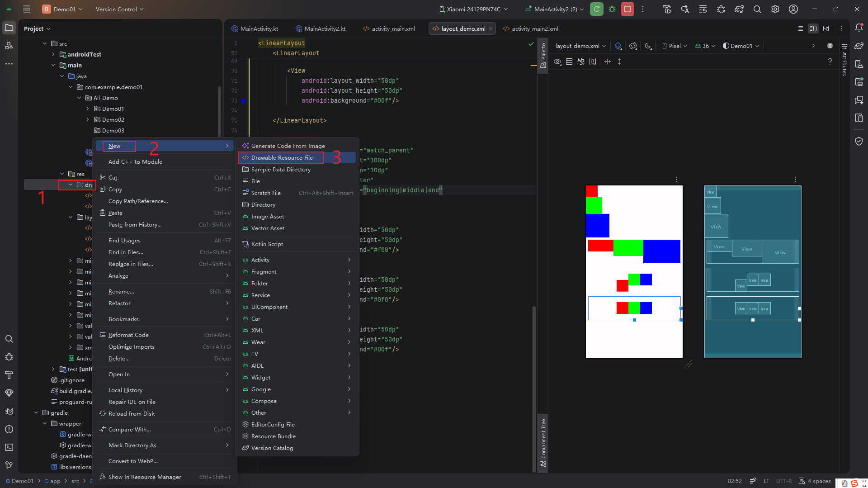Viewport: 868px width, 488px height.
Task: Expand the Demo02 package
Action: point(88,119)
